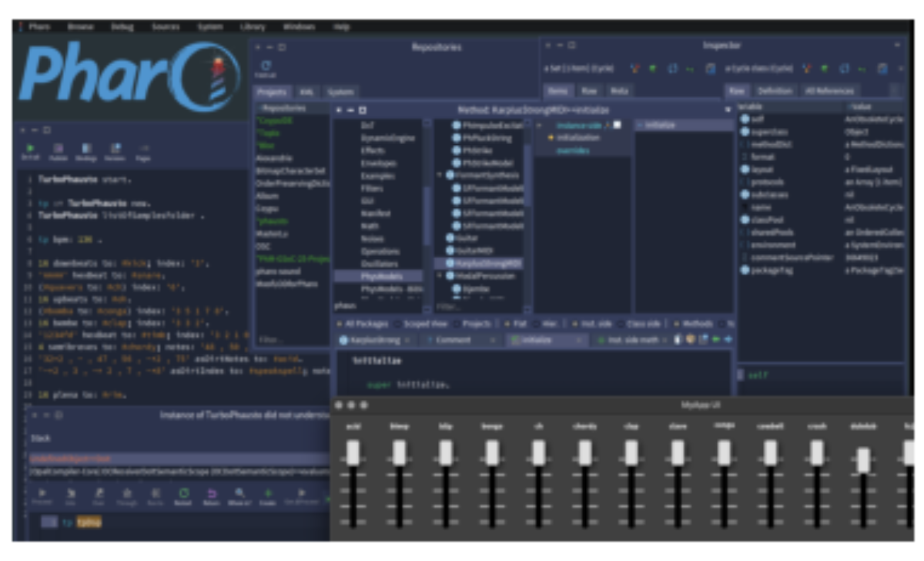Expand the FormantSynthesis class tree node

click(x=439, y=175)
